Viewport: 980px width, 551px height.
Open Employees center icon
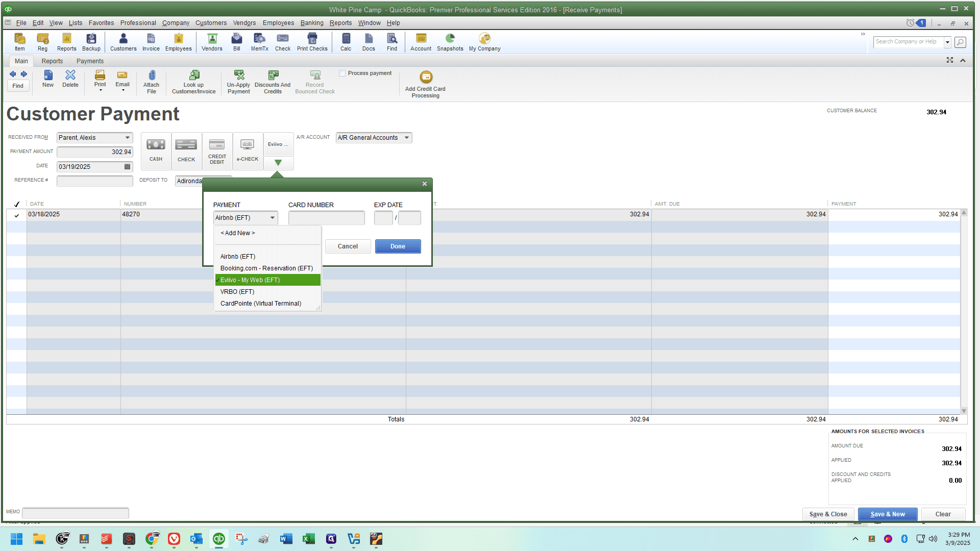[x=179, y=42]
